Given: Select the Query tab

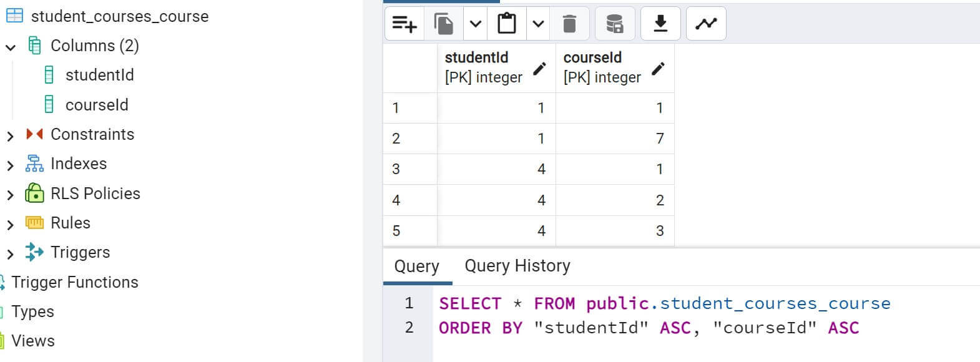Looking at the screenshot, I should coord(416,267).
